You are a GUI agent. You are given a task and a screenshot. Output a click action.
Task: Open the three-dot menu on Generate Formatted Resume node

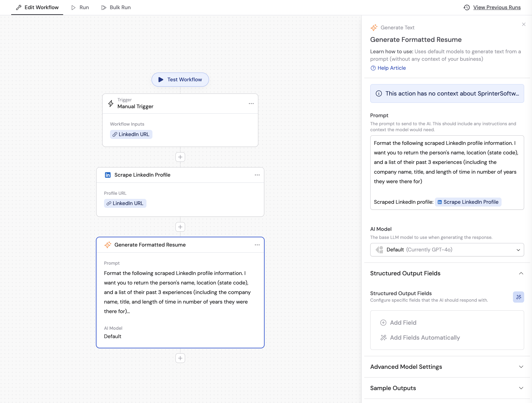click(257, 245)
